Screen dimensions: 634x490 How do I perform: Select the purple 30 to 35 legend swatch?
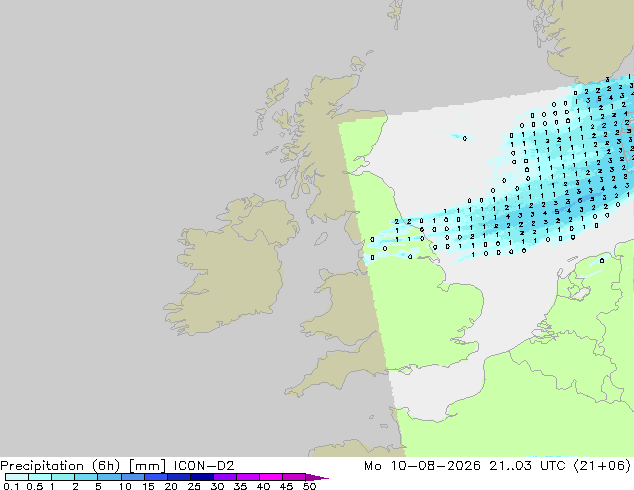point(224,477)
